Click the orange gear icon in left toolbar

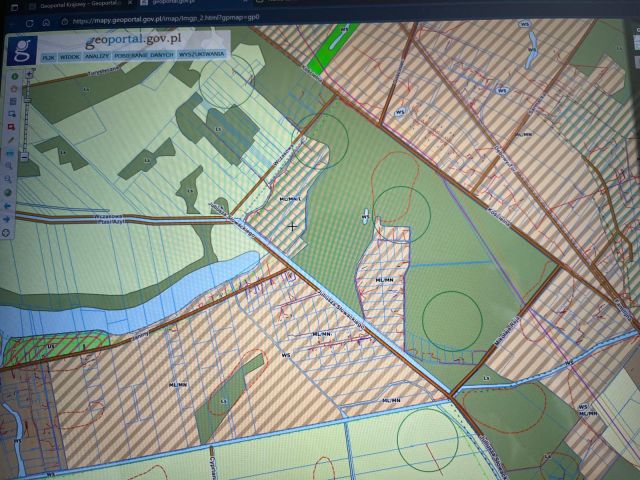point(14,89)
